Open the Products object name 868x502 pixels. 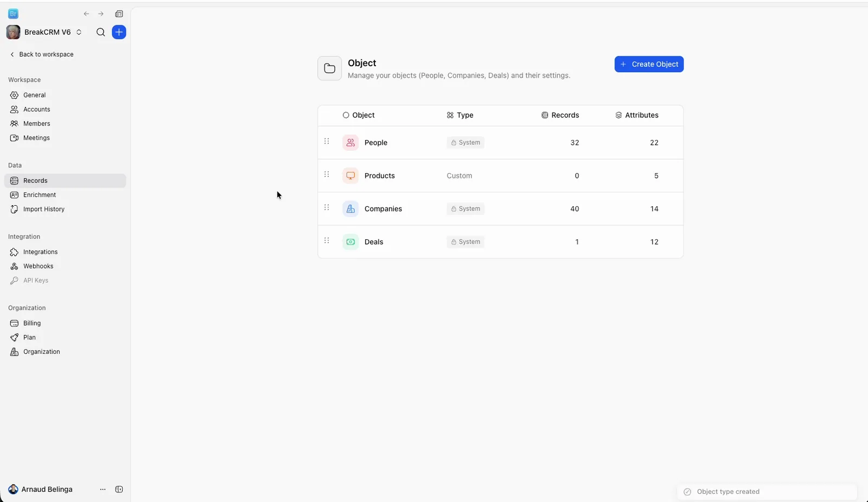[380, 176]
